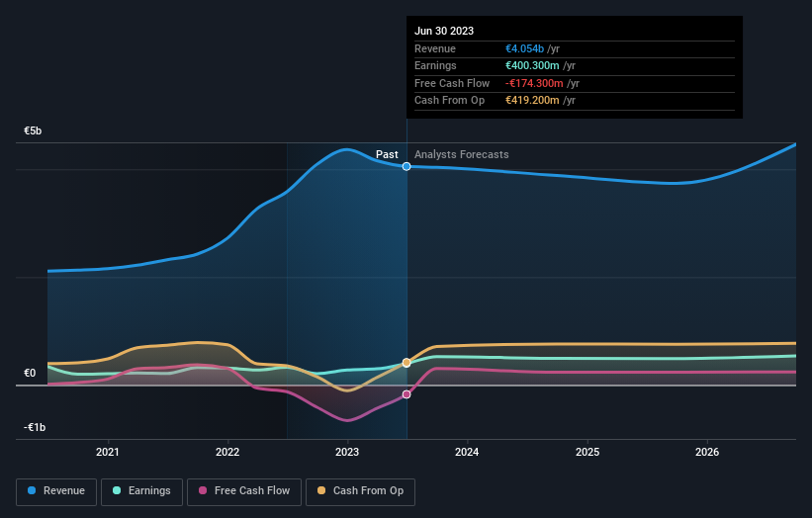Screen dimensions: 812x518
Task: Toggle the Revenue legend button
Action: click(56, 491)
